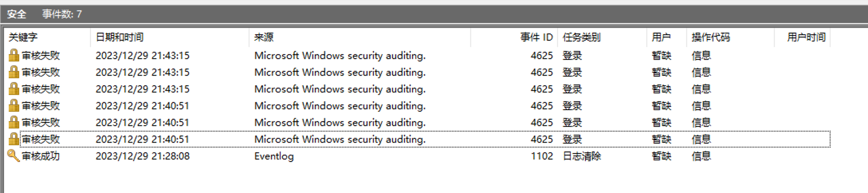Click the 21:28:08 timestamp cell
Screen dimensions: 868x193
pos(142,156)
